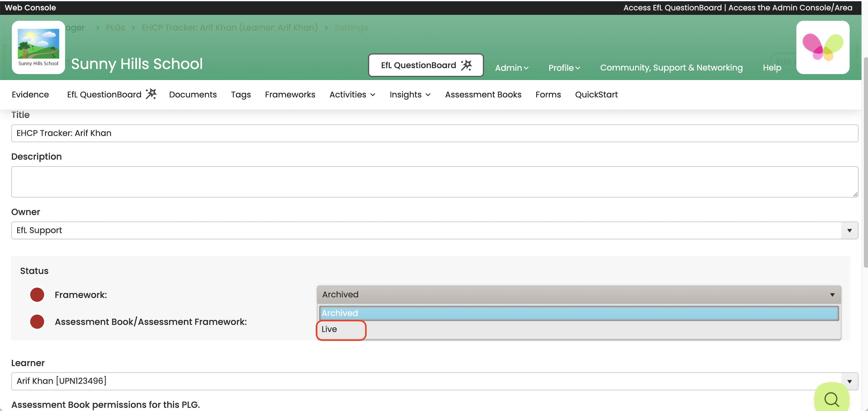Click the butterfly logo at top right
This screenshot has height=411, width=868.
point(823,47)
